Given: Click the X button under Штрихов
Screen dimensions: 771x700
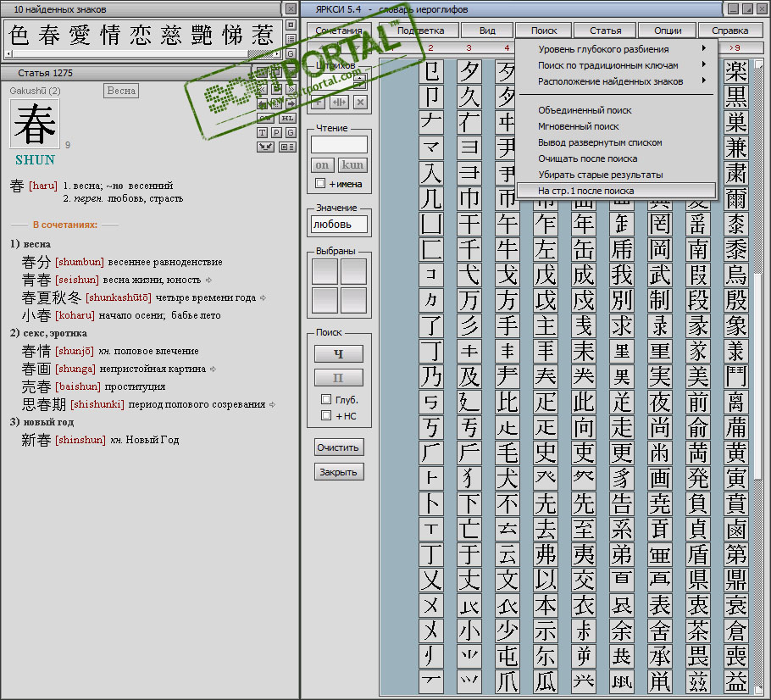Looking at the screenshot, I should [360, 103].
